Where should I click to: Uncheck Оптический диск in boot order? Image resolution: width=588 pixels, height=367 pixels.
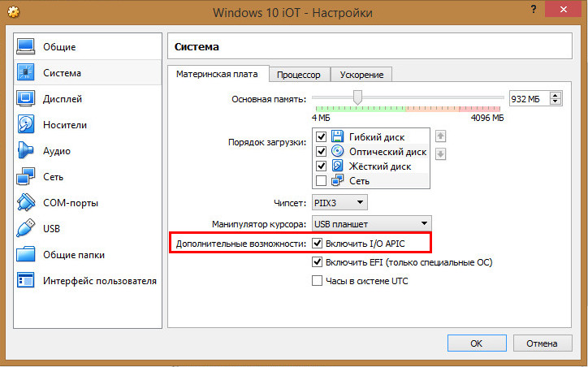(321, 152)
